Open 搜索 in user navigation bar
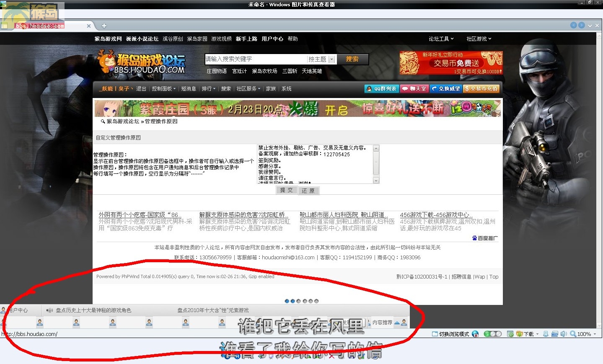 226,89
